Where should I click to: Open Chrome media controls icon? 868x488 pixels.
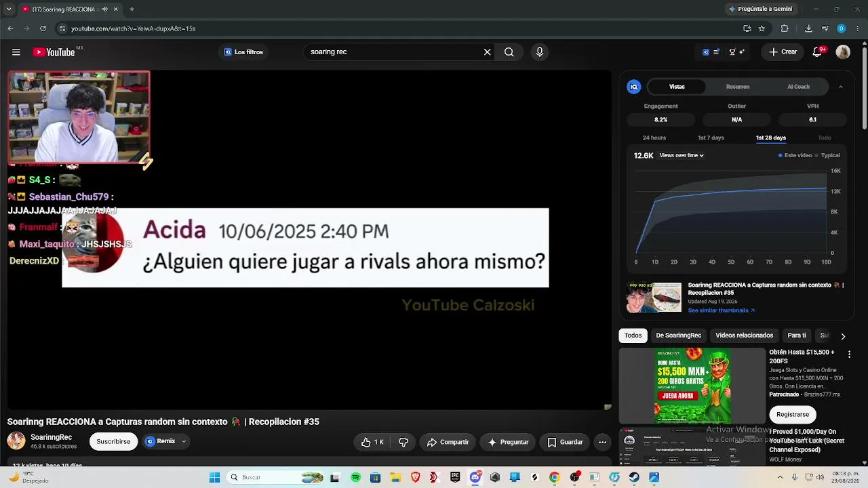click(825, 28)
